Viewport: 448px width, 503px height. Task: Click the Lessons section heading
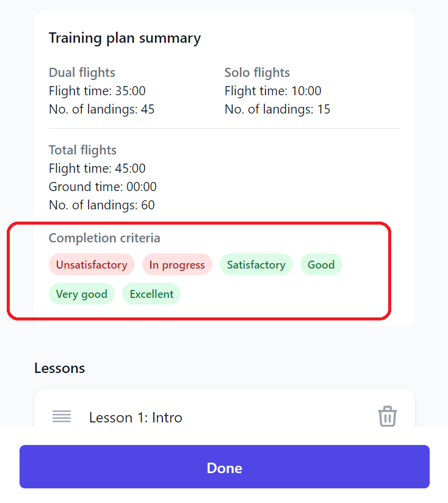(x=60, y=368)
